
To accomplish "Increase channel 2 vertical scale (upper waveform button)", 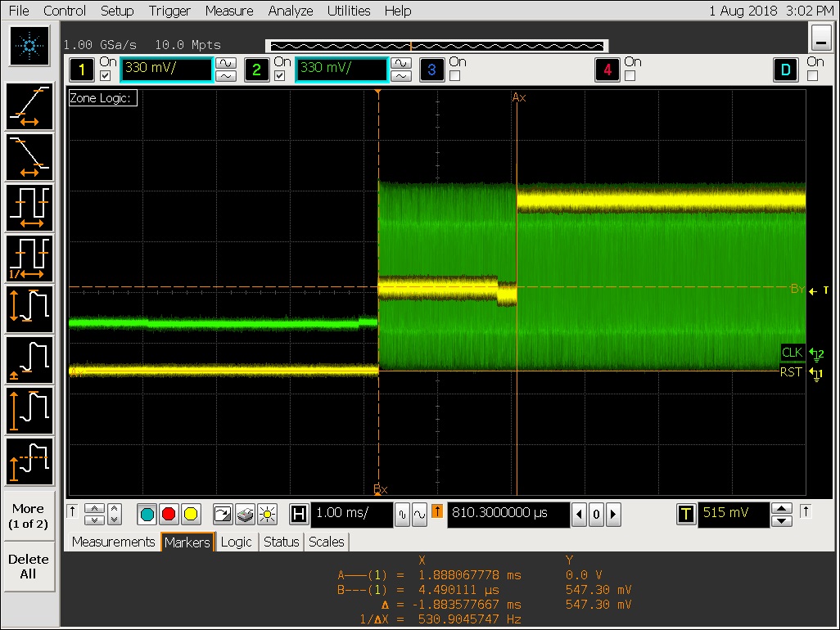I will point(401,63).
